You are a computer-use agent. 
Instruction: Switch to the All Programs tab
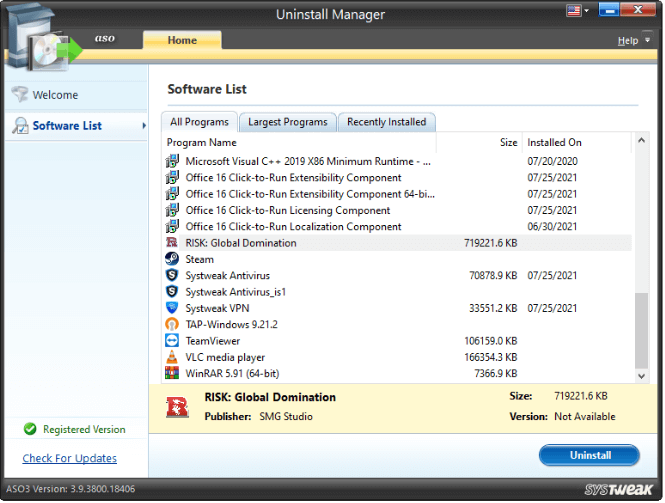[199, 122]
